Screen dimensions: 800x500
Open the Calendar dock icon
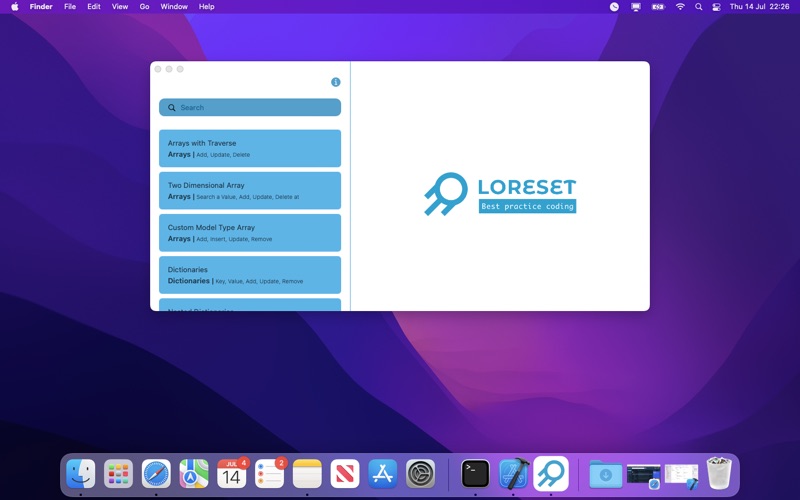click(x=232, y=473)
